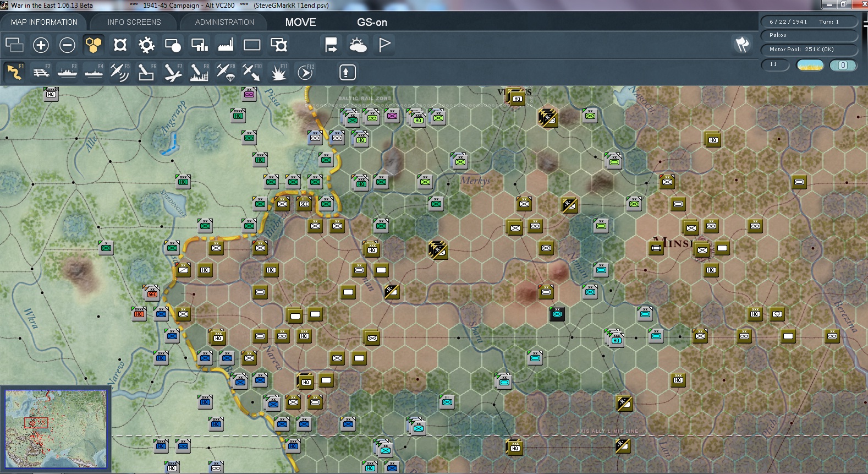The height and width of the screenshot is (474, 868).
Task: Click the gear-shaped toolbar icon
Action: tap(146, 45)
